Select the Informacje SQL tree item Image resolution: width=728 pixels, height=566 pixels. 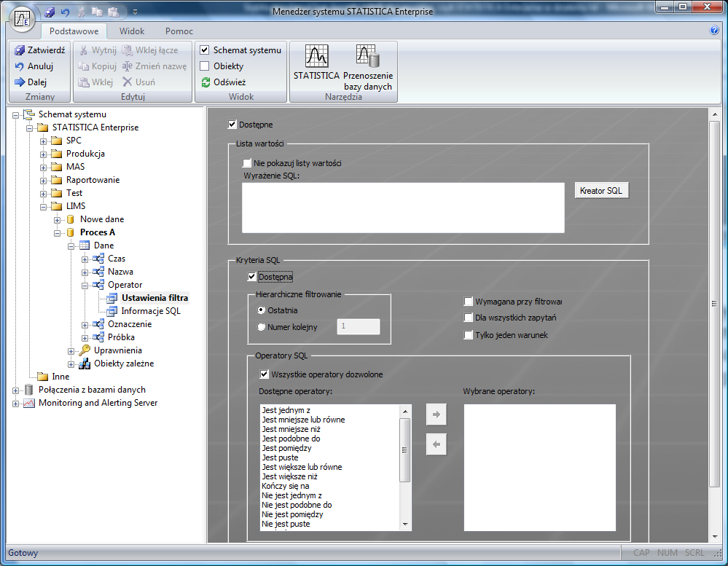coord(150,311)
